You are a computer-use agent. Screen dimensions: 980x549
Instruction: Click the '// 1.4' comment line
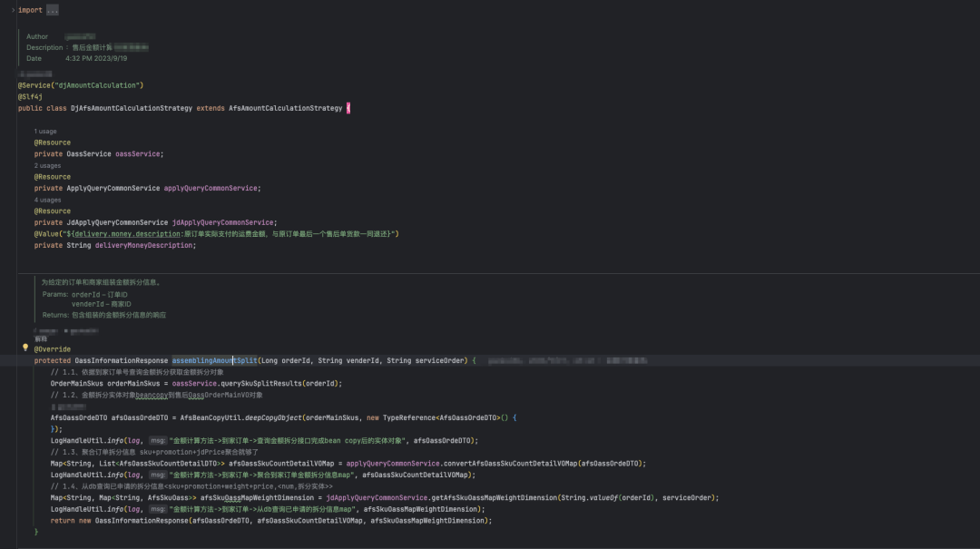pyautogui.click(x=191, y=486)
